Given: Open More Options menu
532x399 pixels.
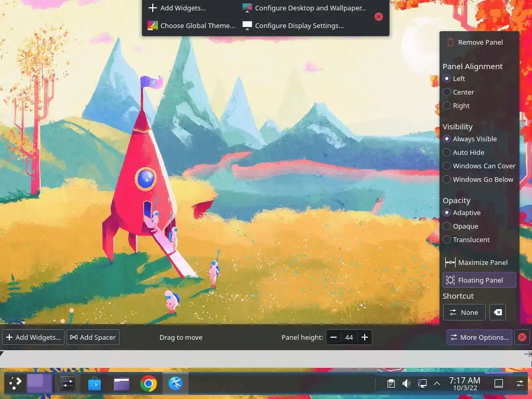Looking at the screenshot, I should 480,337.
